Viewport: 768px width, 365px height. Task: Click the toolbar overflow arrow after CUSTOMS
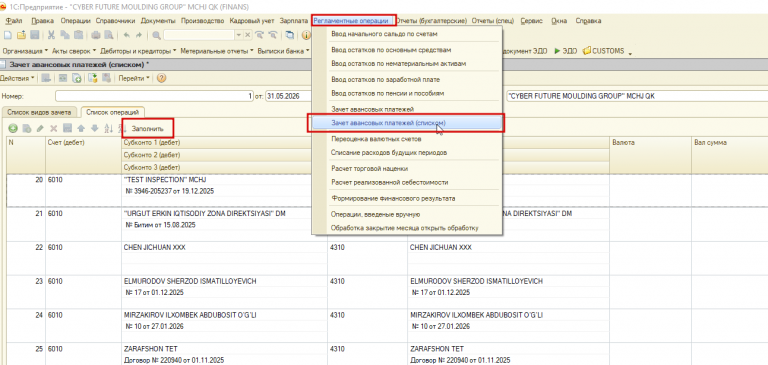[630, 52]
